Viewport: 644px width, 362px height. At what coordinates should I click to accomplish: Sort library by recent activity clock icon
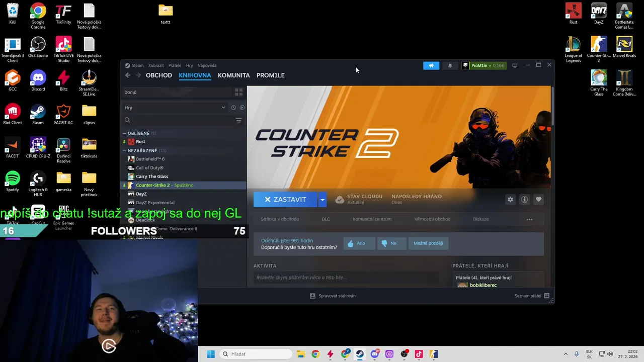[233, 108]
